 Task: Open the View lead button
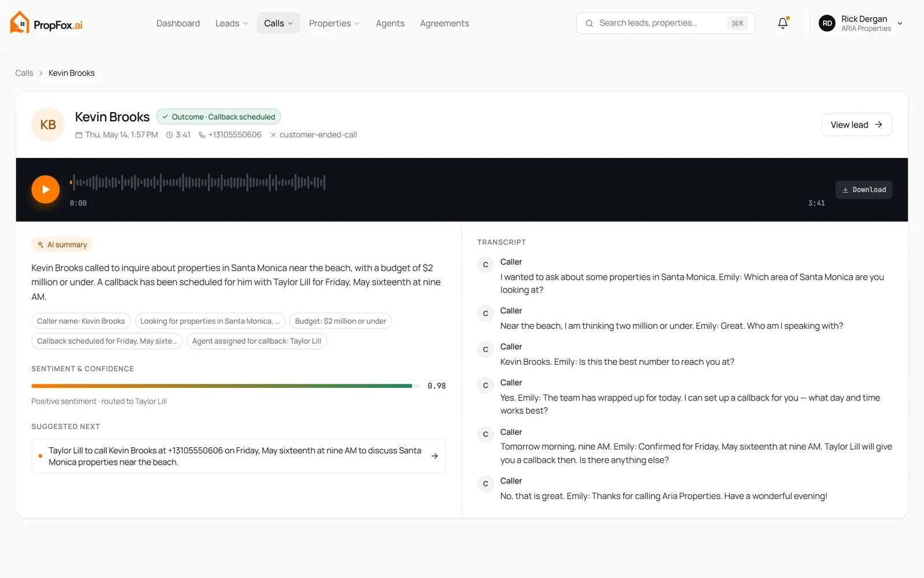coord(856,125)
